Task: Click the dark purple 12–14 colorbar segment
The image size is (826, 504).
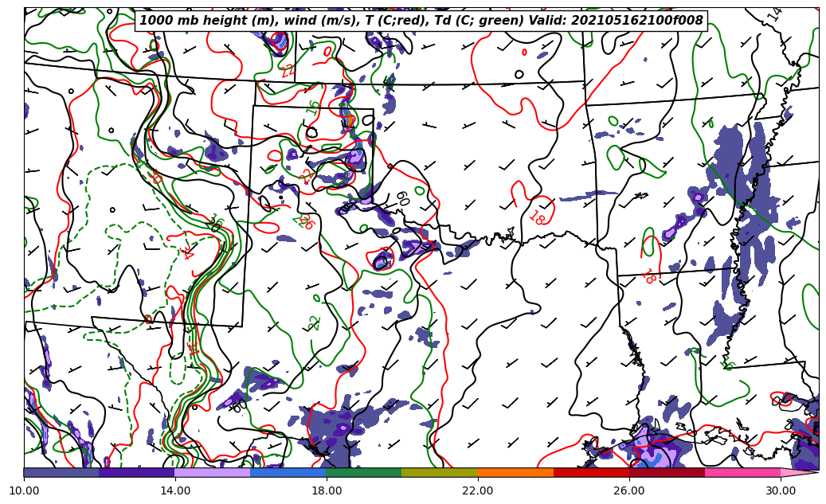Action: [x=137, y=472]
